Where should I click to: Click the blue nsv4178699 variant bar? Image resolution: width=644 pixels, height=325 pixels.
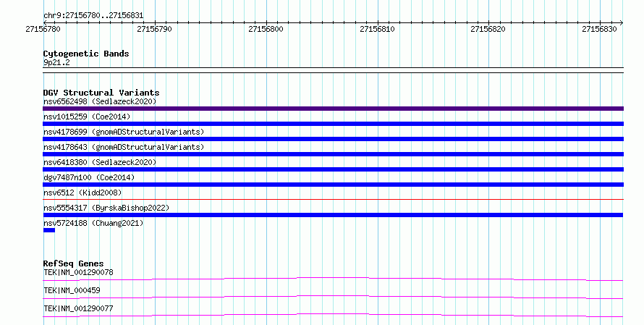coord(333,139)
